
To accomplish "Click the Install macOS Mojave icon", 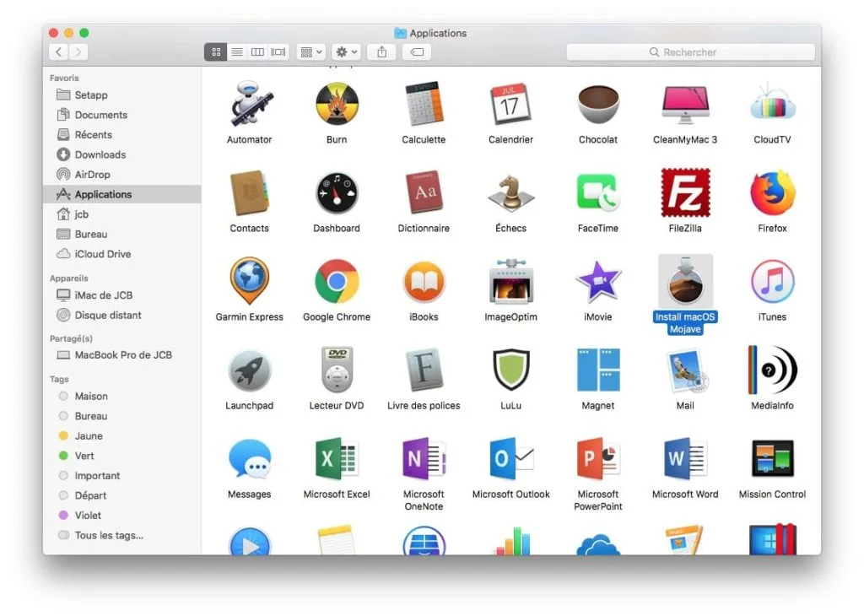I will (x=685, y=282).
